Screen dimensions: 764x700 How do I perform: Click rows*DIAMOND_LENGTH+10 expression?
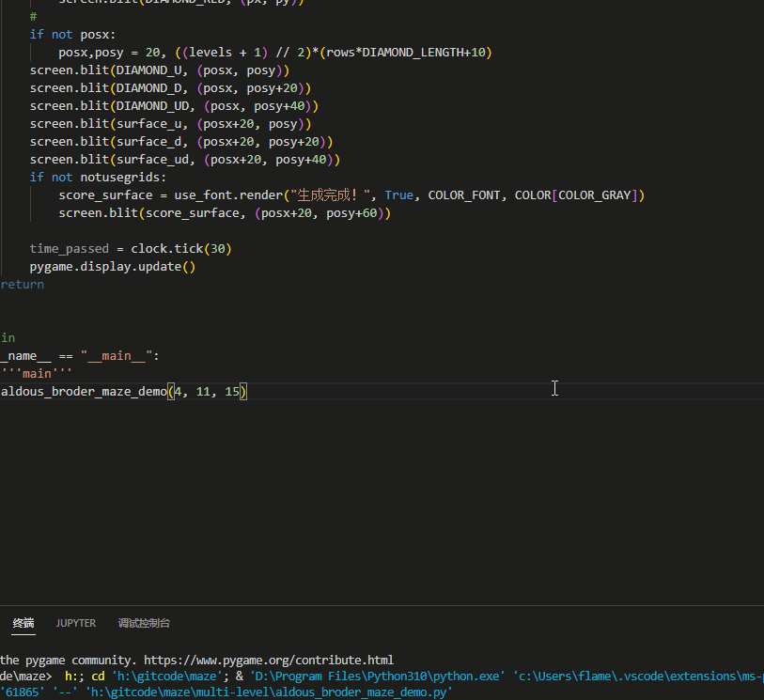pyautogui.click(x=405, y=53)
